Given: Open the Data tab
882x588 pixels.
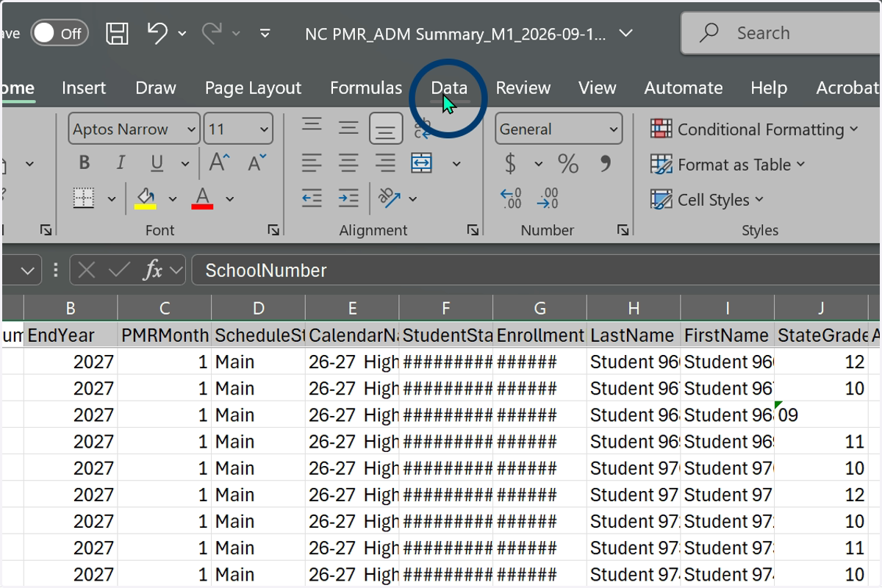Looking at the screenshot, I should coord(449,88).
